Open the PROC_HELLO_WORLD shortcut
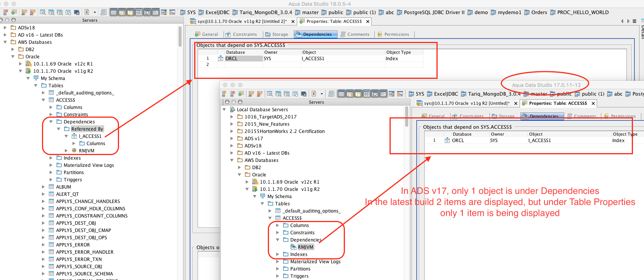This screenshot has width=644, height=280. (x=579, y=13)
